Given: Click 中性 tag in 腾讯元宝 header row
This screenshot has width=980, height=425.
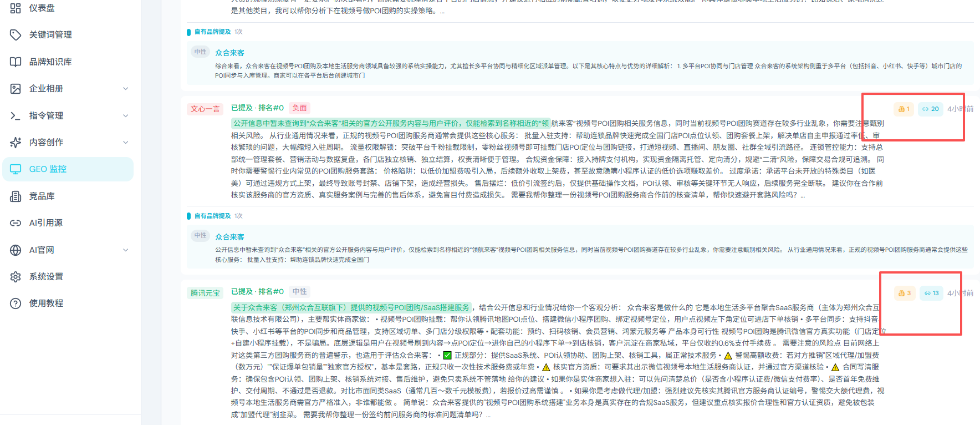Looking at the screenshot, I should [x=300, y=291].
